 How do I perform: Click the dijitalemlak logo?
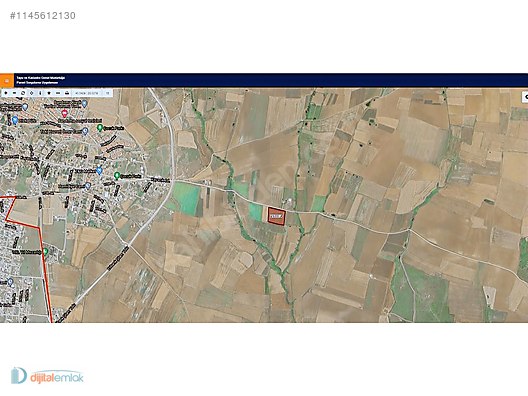[x=47, y=376]
